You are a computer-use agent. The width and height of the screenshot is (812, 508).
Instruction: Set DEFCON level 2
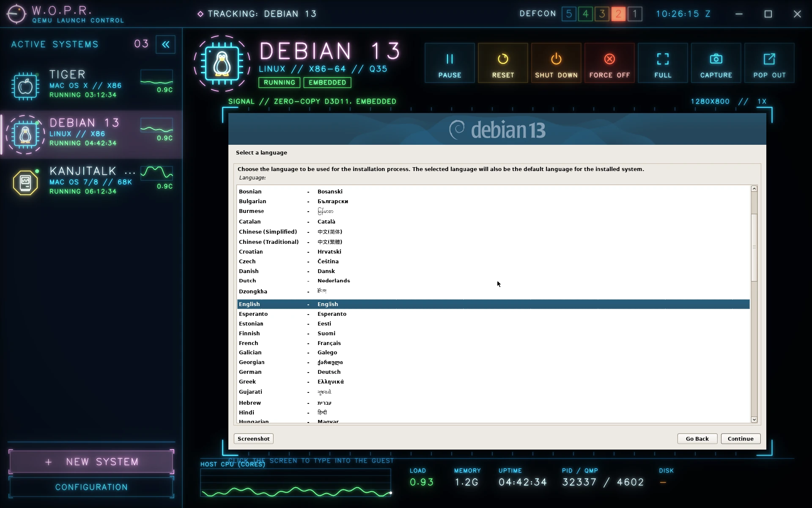(618, 14)
